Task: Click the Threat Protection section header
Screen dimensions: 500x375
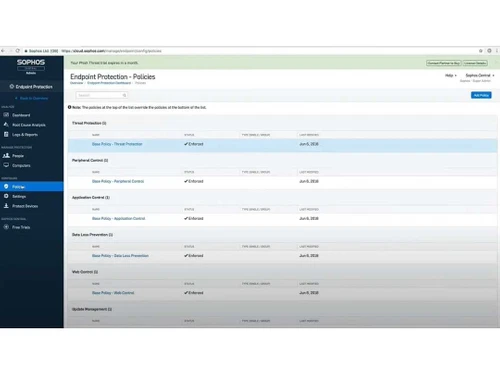Action: (89, 123)
